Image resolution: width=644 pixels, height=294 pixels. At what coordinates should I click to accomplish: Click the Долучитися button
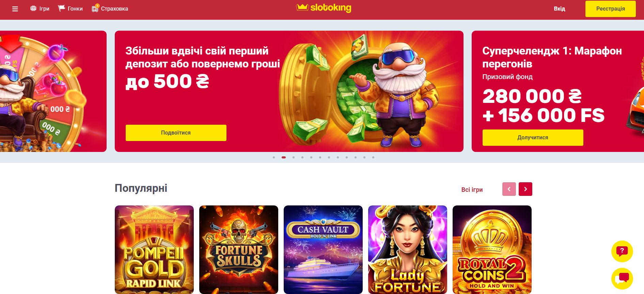tap(533, 138)
